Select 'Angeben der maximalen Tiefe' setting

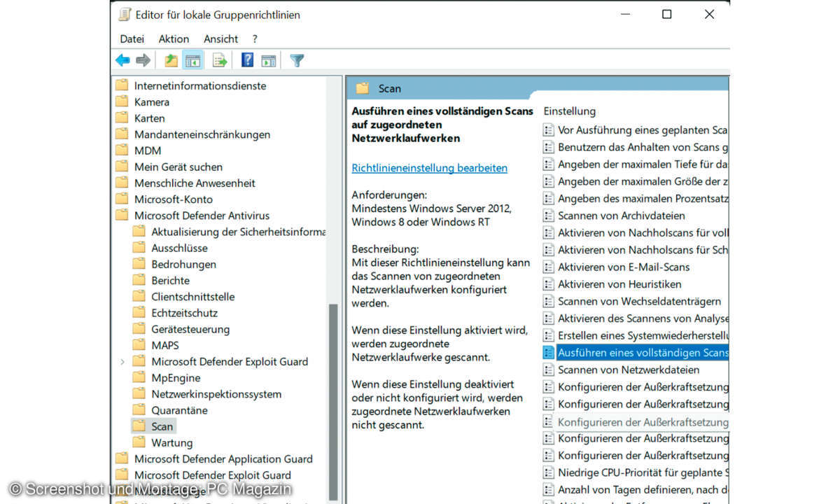pos(635,164)
